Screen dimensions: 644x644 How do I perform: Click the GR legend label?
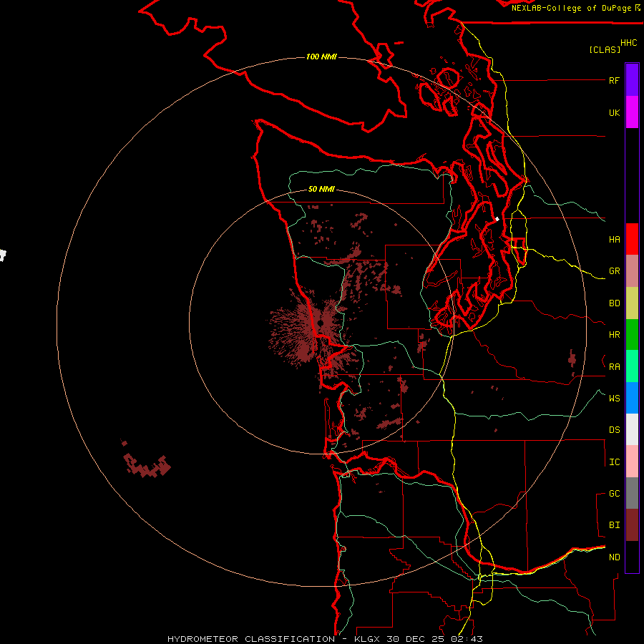[x=614, y=271]
